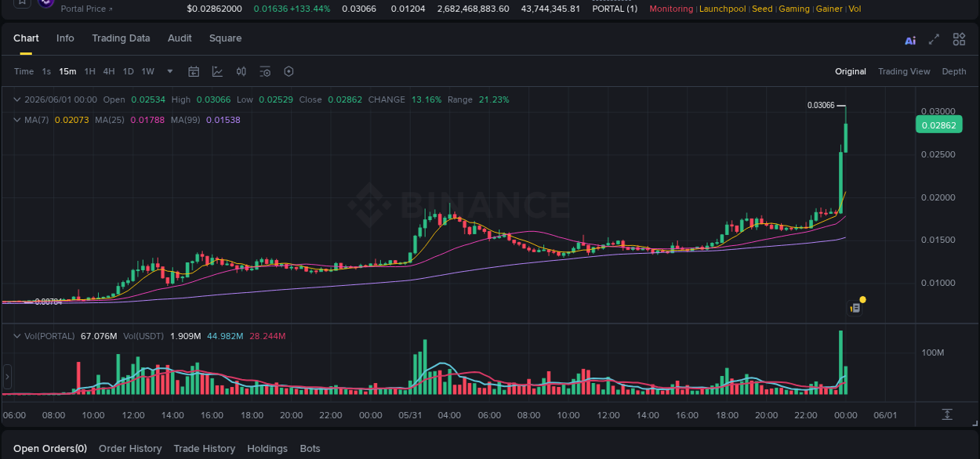Open the Trade History tab

tap(204, 449)
